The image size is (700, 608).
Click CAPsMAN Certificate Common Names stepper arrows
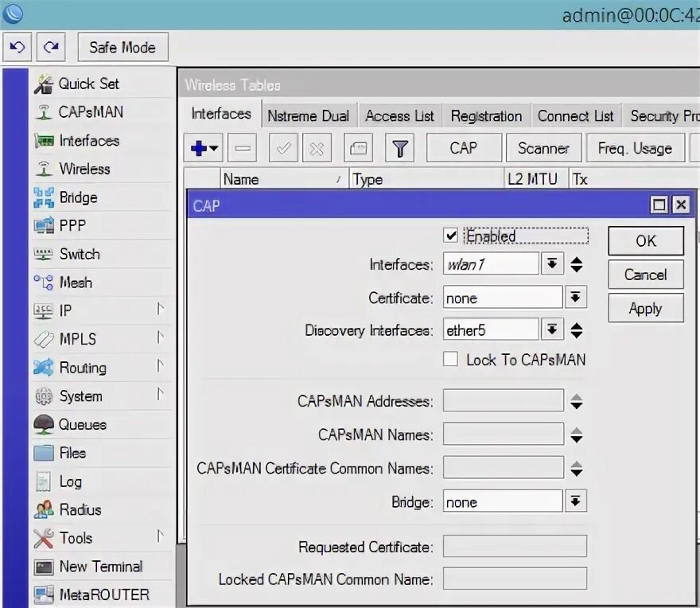(577, 469)
